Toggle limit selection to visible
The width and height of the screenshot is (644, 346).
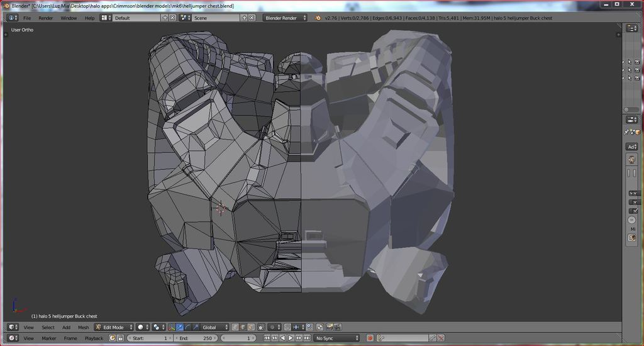261,327
